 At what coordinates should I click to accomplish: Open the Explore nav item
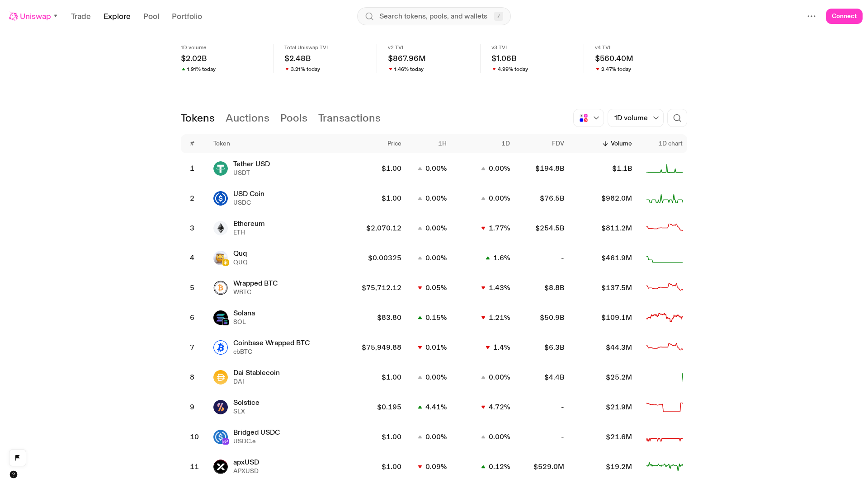117,16
